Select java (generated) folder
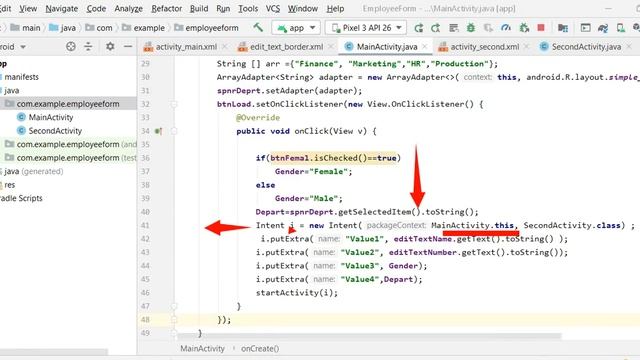 33,171
